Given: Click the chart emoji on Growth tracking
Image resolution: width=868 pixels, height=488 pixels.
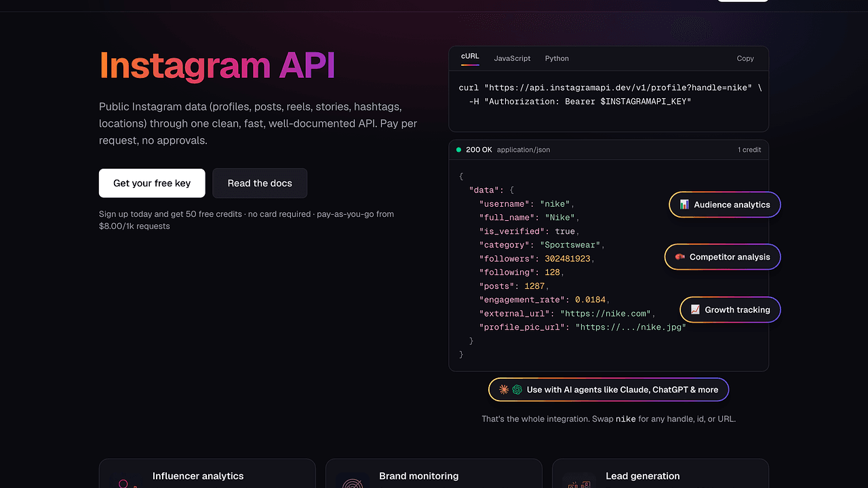Looking at the screenshot, I should (695, 310).
